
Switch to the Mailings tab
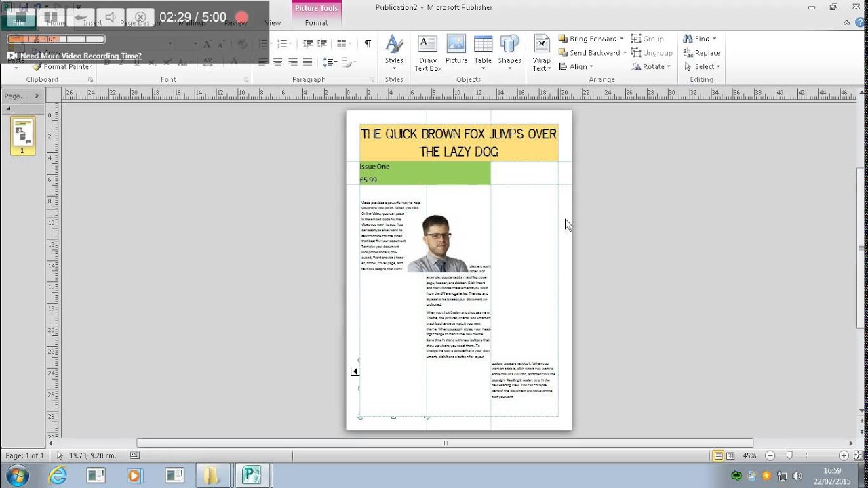point(192,23)
